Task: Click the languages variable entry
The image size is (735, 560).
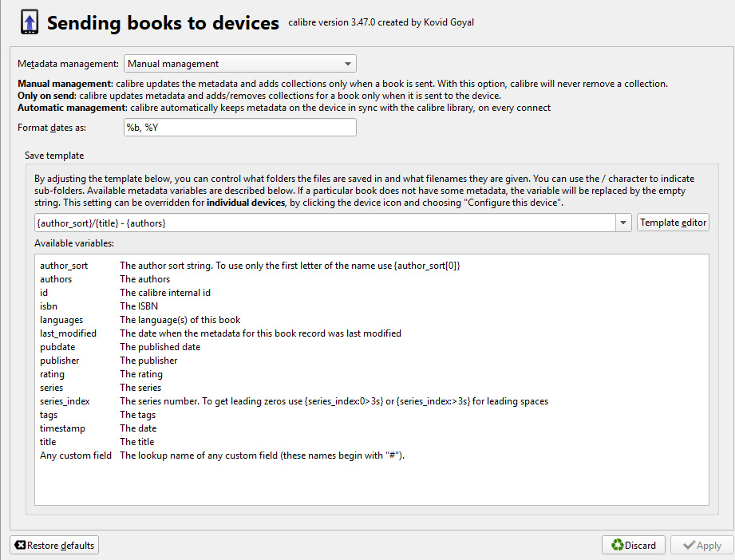Action: pos(61,320)
